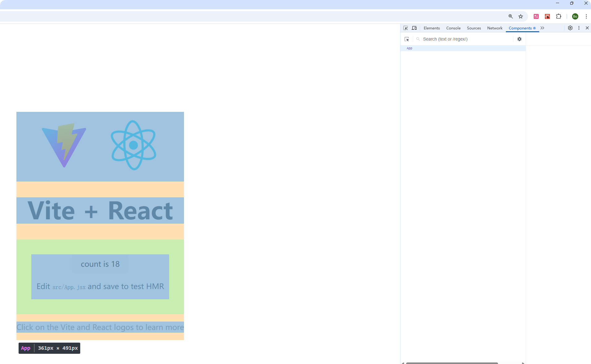Click the React logo
Viewport: 591px width, 364px height.
click(x=134, y=145)
